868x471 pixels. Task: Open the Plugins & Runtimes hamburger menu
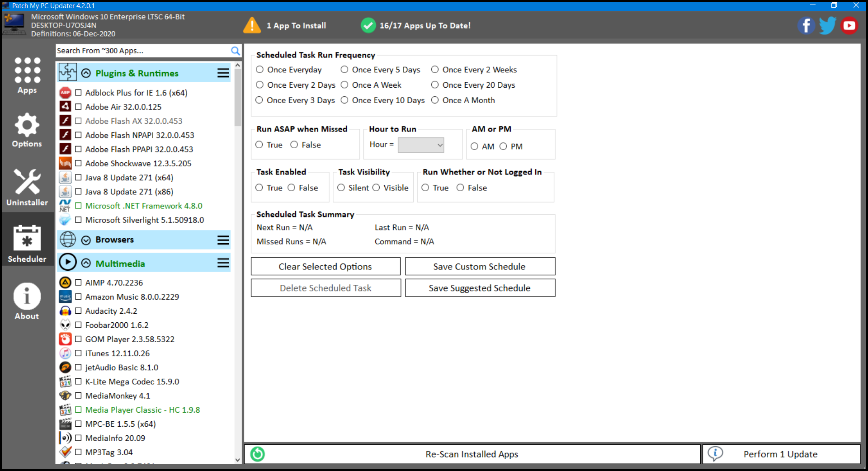click(223, 73)
